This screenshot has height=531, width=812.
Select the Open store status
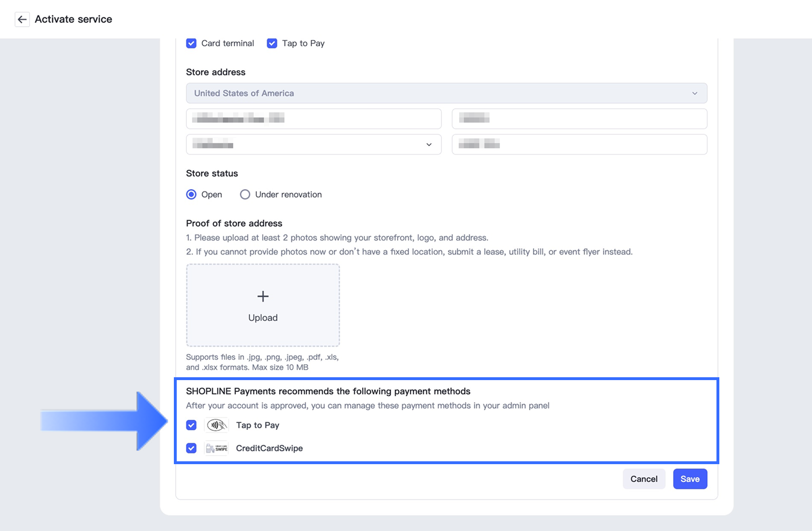pyautogui.click(x=192, y=194)
